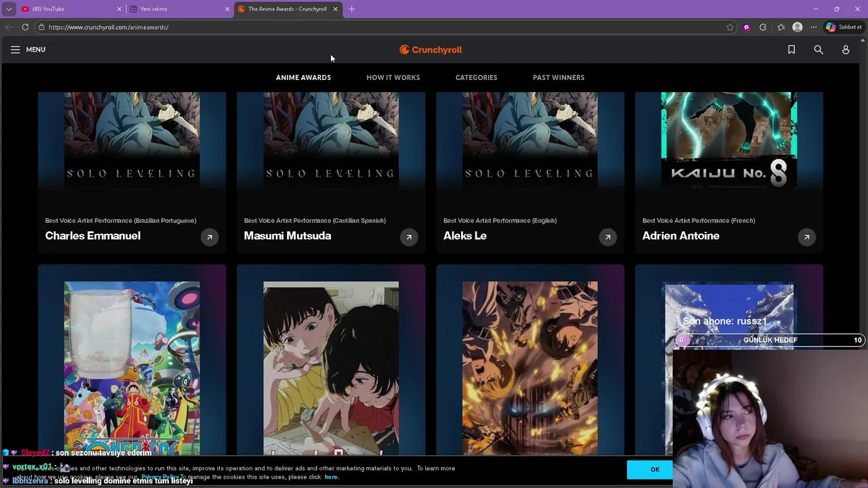The width and height of the screenshot is (868, 488).
Task: Follow the cookie notice 'here' link
Action: pos(331,477)
